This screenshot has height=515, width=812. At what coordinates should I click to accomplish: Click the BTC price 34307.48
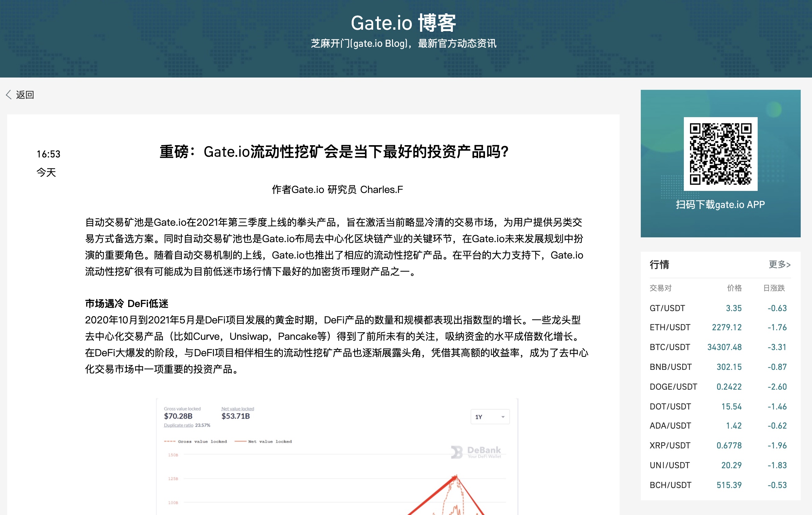point(725,347)
